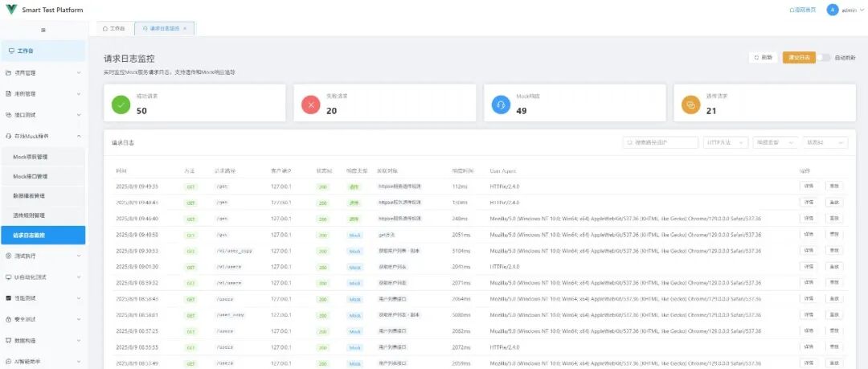This screenshot has width=868, height=369.
Task: Click the red X failed requests icon
Action: click(310, 105)
